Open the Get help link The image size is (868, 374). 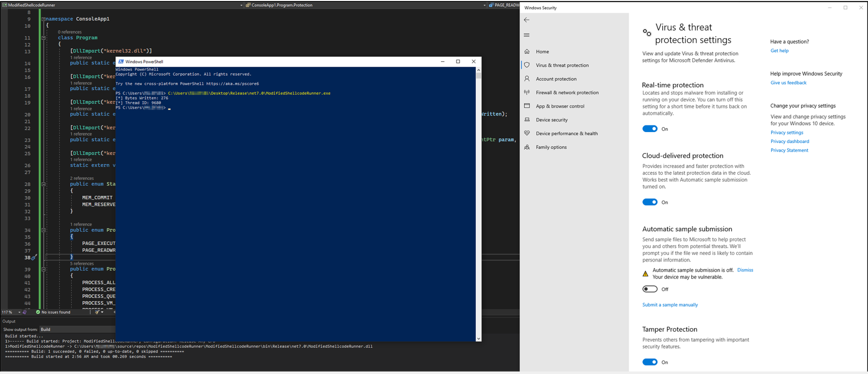click(779, 51)
